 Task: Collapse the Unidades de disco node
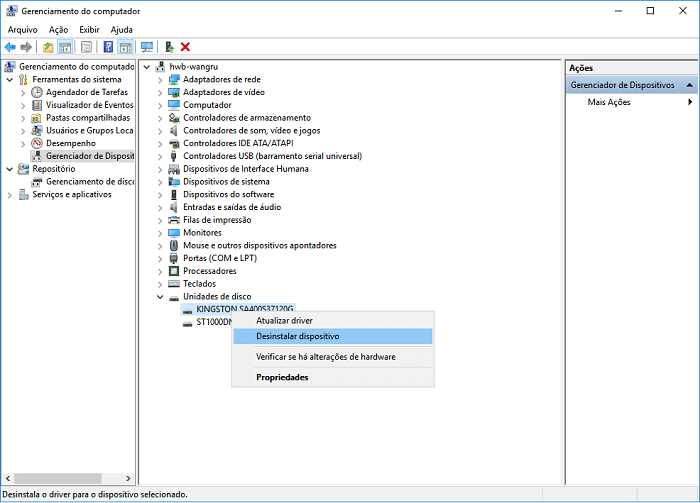point(160,297)
